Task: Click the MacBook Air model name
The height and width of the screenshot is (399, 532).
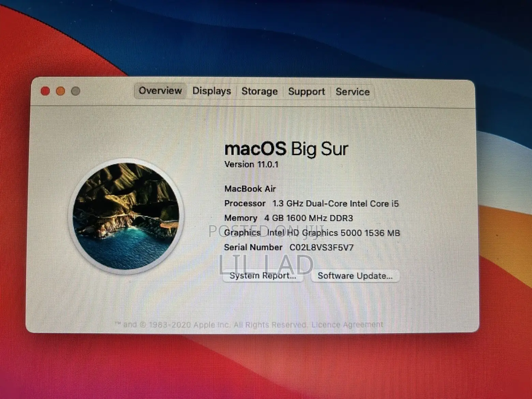Action: (250, 189)
